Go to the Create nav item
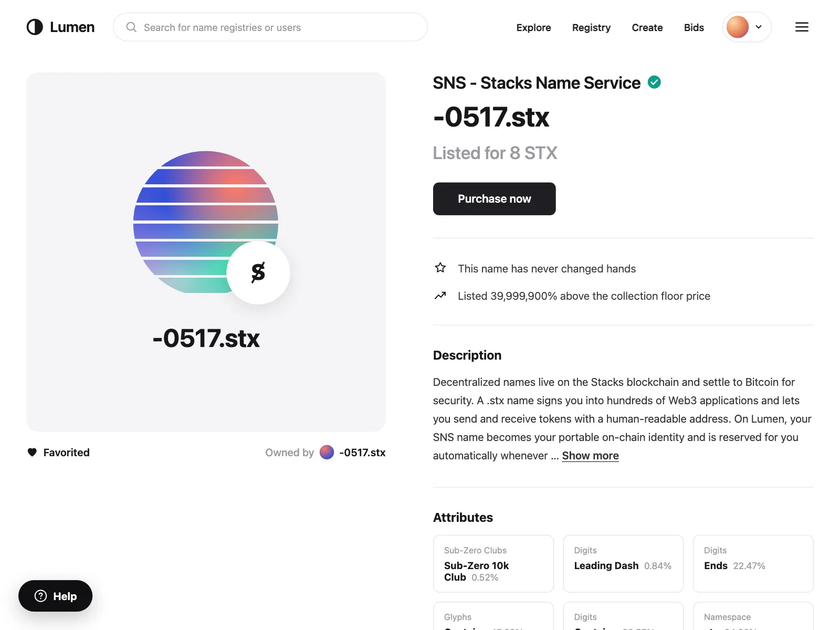This screenshot has width=840, height=630. [647, 27]
